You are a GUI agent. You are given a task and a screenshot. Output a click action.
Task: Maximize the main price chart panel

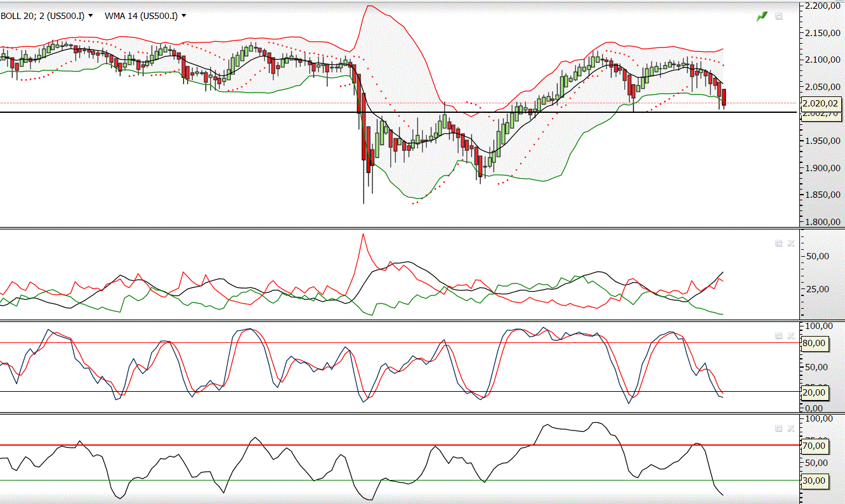779,16
